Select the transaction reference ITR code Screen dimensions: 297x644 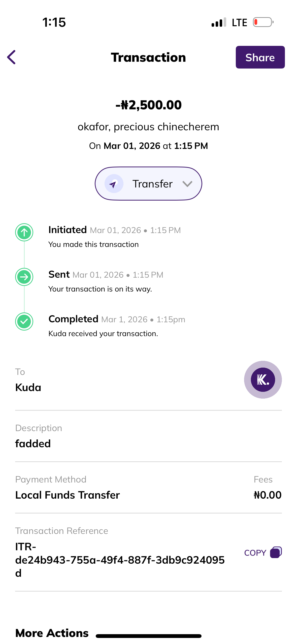click(x=120, y=560)
